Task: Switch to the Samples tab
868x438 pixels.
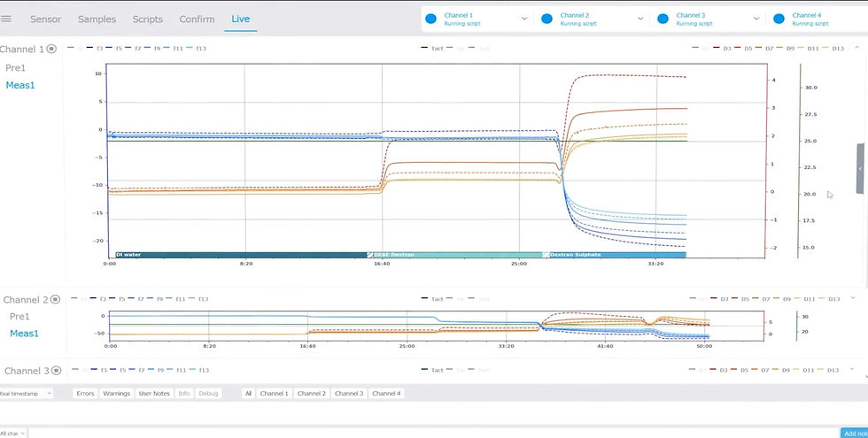Action: [x=97, y=19]
